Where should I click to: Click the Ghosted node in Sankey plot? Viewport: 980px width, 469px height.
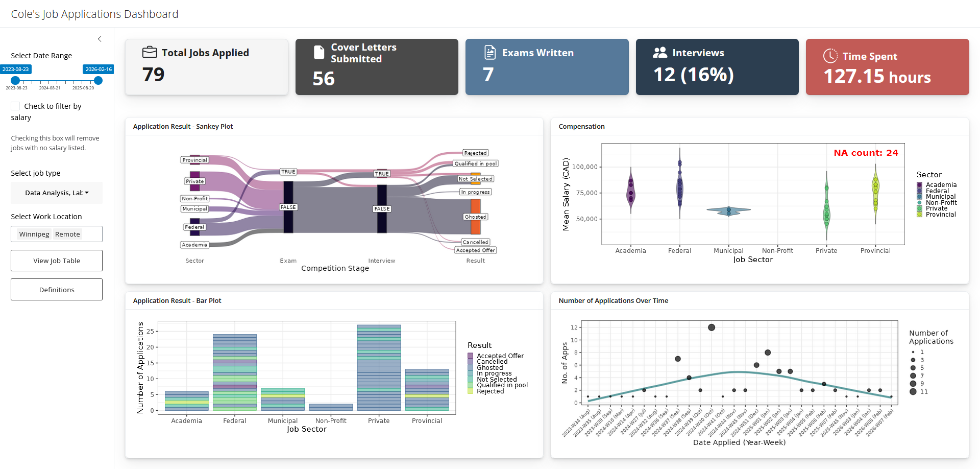tap(475, 217)
